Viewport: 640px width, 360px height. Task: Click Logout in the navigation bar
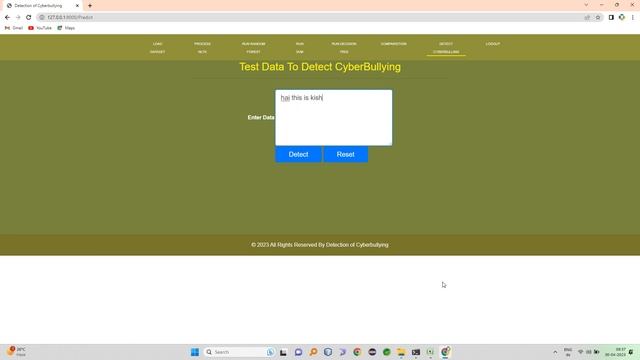pyautogui.click(x=493, y=44)
